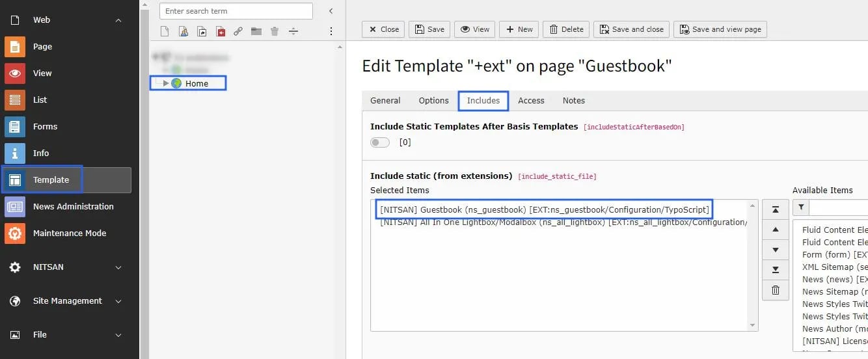Viewport: 868px width, 359px height.
Task: Click Save and close
Action: (x=631, y=29)
